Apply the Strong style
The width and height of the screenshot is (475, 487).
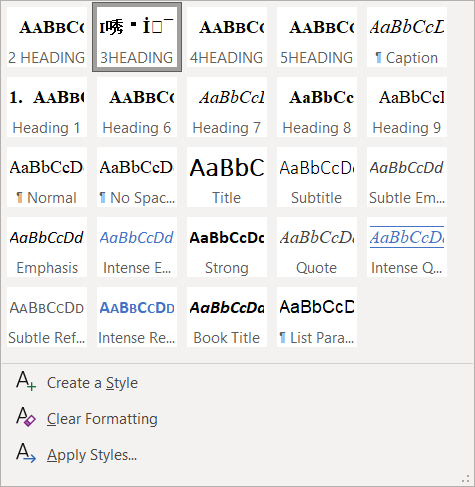pos(227,247)
